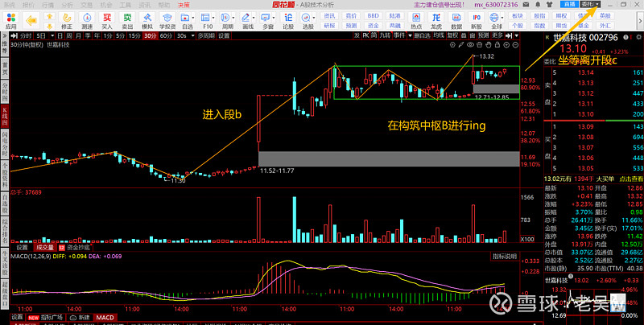Switch to the 分时 tab
Screen dimensions: 644x325
(x=26, y=35)
